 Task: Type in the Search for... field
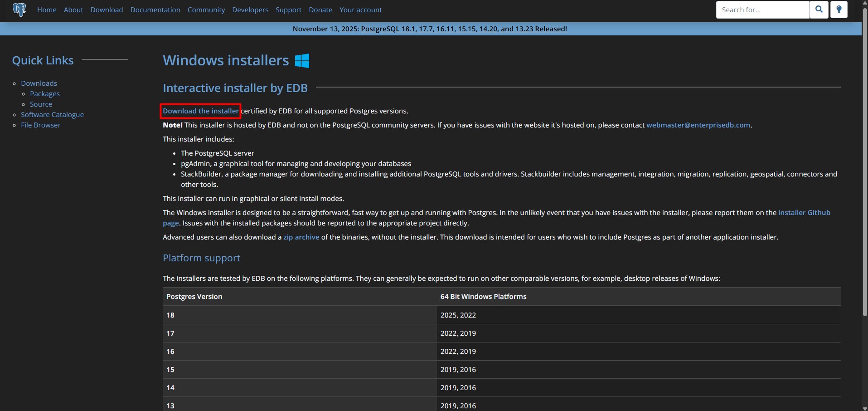762,10
